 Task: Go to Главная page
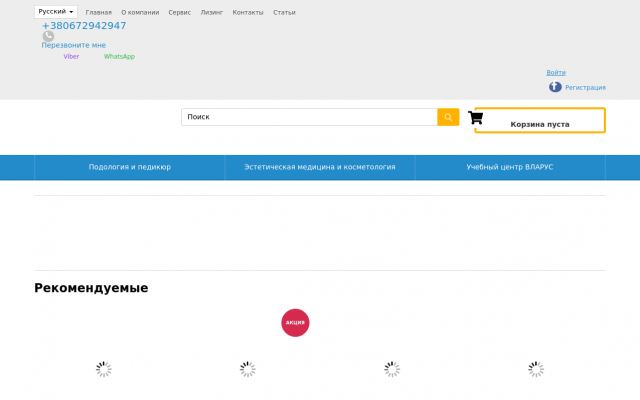tap(98, 13)
